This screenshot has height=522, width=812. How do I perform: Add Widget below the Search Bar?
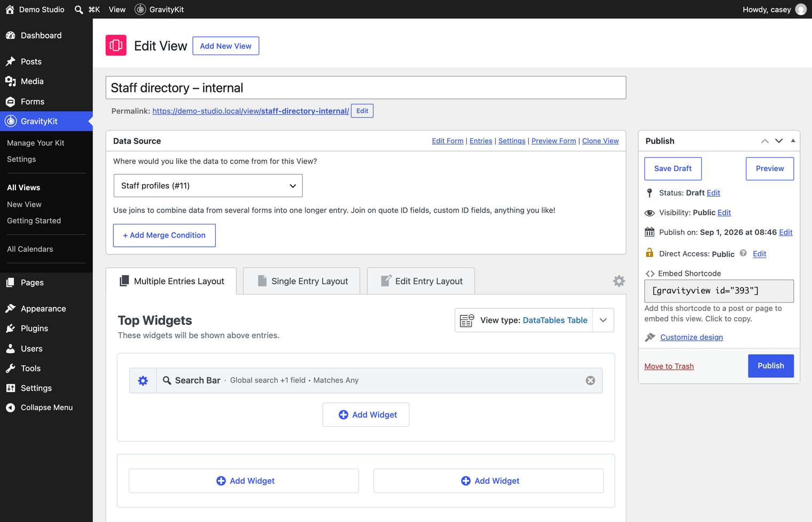(366, 415)
